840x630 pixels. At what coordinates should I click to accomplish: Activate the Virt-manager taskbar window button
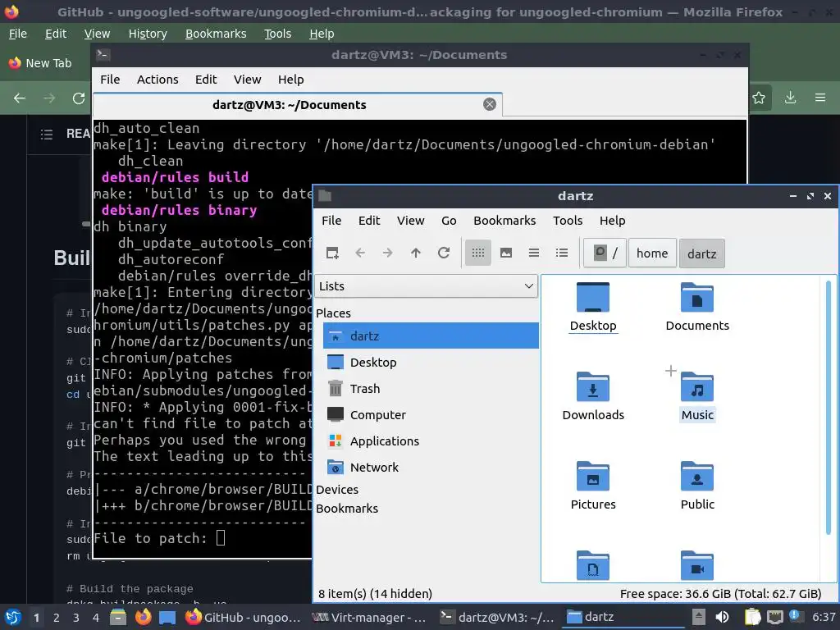tap(368, 617)
